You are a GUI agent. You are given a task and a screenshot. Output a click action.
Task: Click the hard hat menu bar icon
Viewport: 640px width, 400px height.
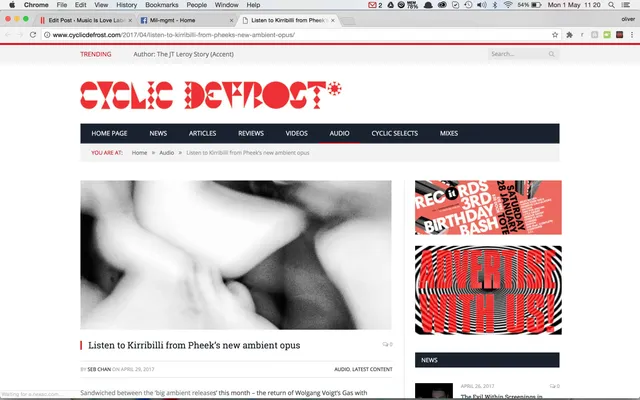(428, 5)
